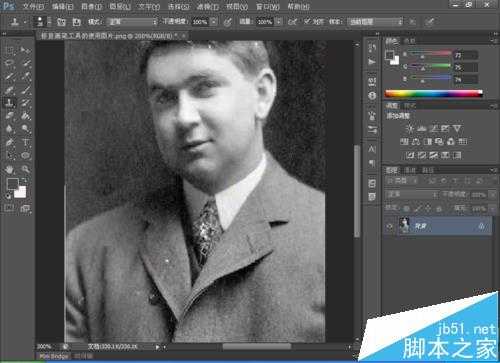This screenshot has height=363, width=500.
Task: Open the layer blend mode dropdown
Action: pos(412,194)
